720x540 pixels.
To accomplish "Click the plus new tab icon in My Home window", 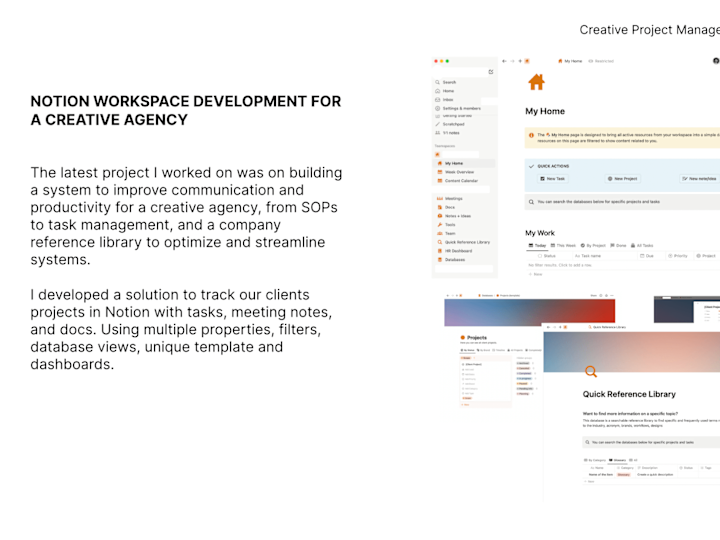I will pyautogui.click(x=520, y=61).
